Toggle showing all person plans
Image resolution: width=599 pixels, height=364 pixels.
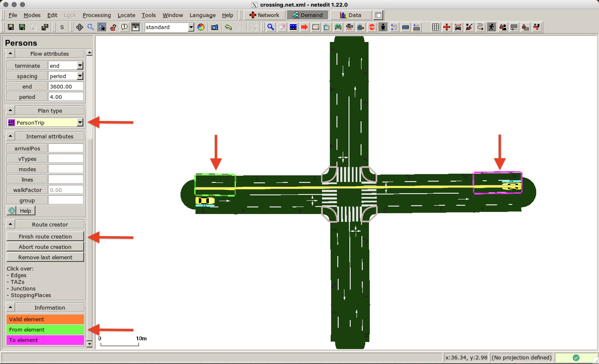pos(491,27)
